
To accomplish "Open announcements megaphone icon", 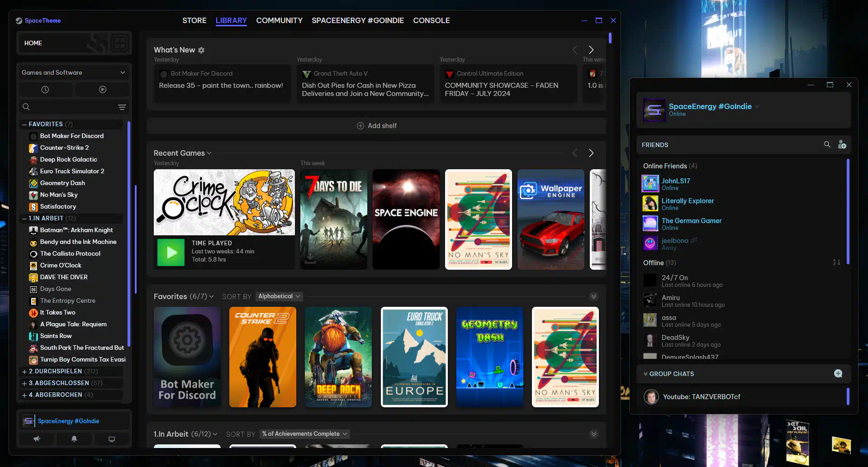I will [x=37, y=439].
